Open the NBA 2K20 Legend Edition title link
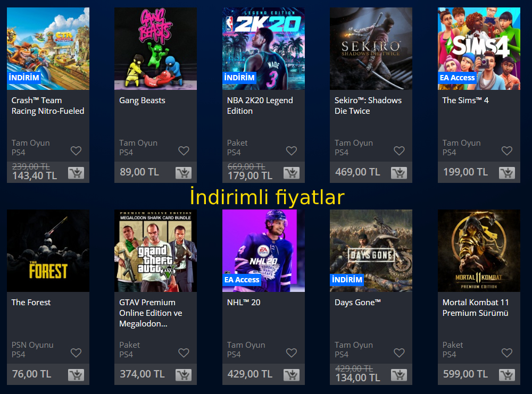This screenshot has width=532, height=394. 260,105
